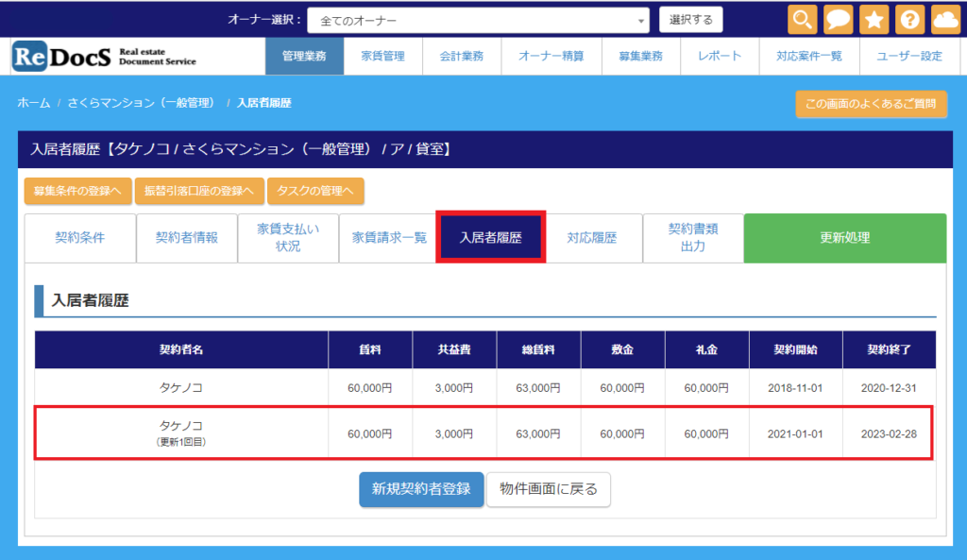Screen dimensions: 967x560
Task: Click the 礼金 column header
Action: pos(706,349)
